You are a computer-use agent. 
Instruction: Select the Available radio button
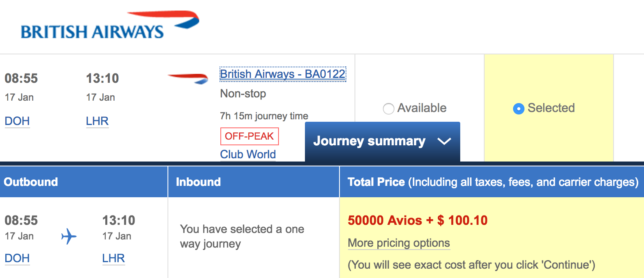click(x=389, y=108)
